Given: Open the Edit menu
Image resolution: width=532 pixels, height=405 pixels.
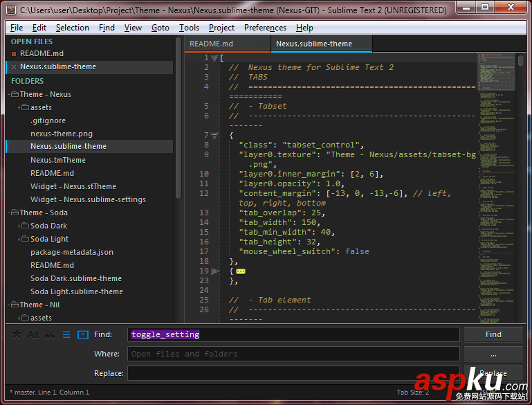Looking at the screenshot, I should pos(39,28).
